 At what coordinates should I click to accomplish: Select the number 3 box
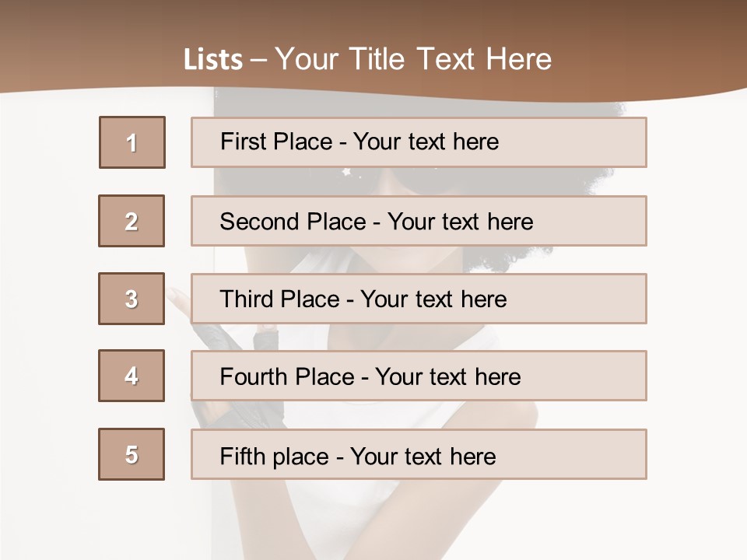132,299
